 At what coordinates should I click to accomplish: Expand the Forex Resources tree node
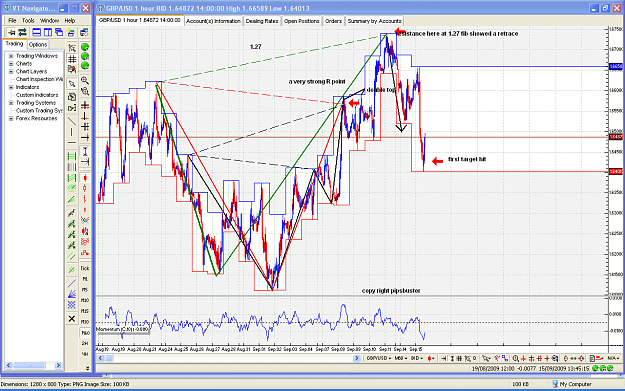click(11, 118)
